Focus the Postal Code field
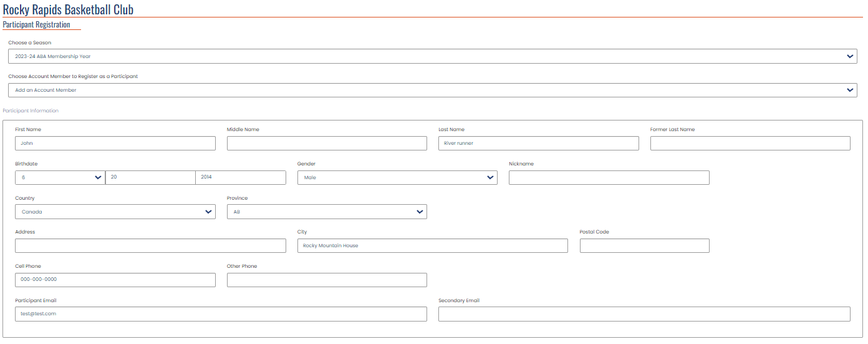This screenshot has width=868, height=344. (644, 245)
